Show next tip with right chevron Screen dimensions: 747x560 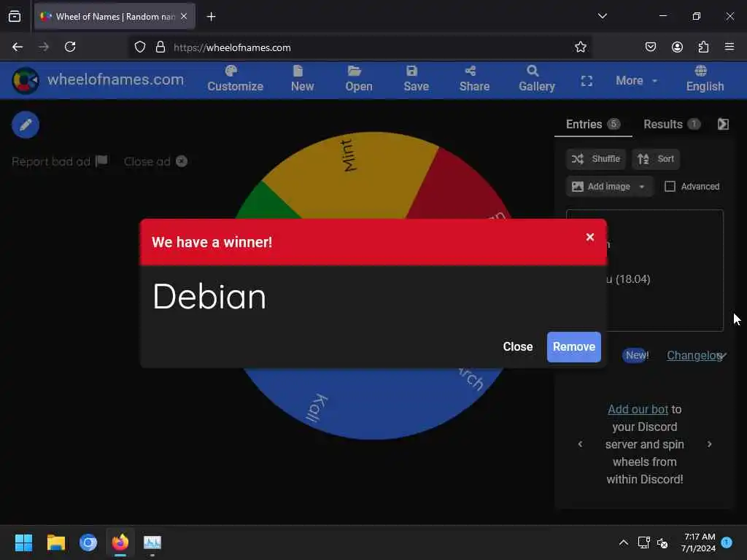(x=709, y=444)
